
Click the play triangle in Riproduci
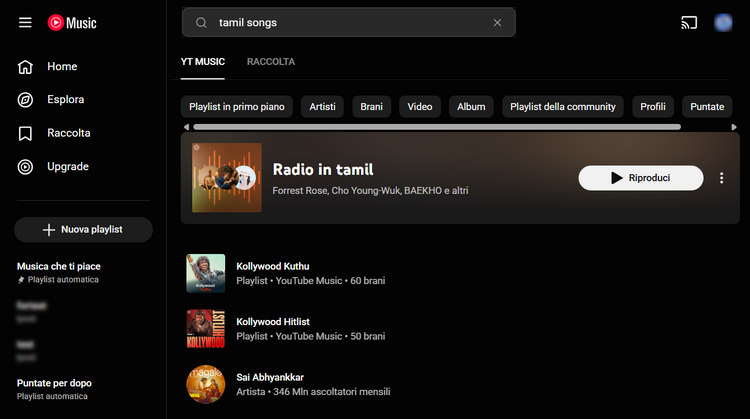tap(617, 178)
